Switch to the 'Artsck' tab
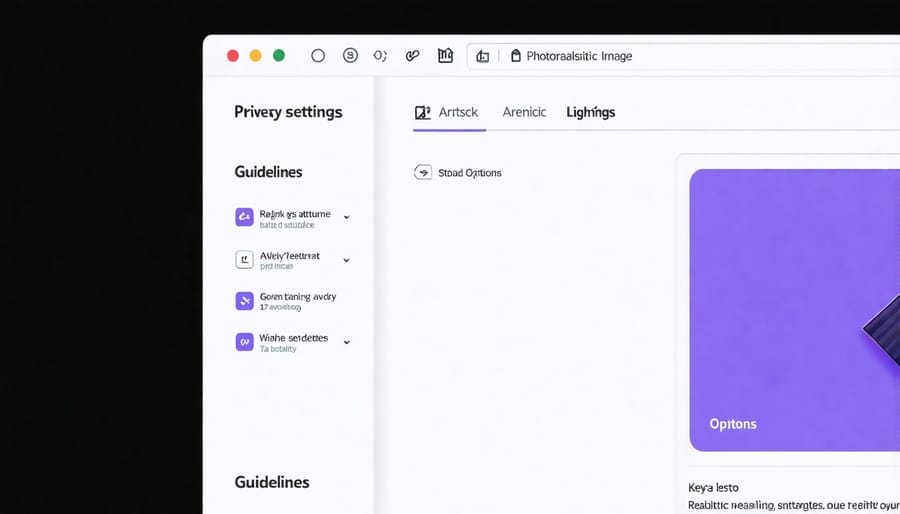 (x=449, y=112)
